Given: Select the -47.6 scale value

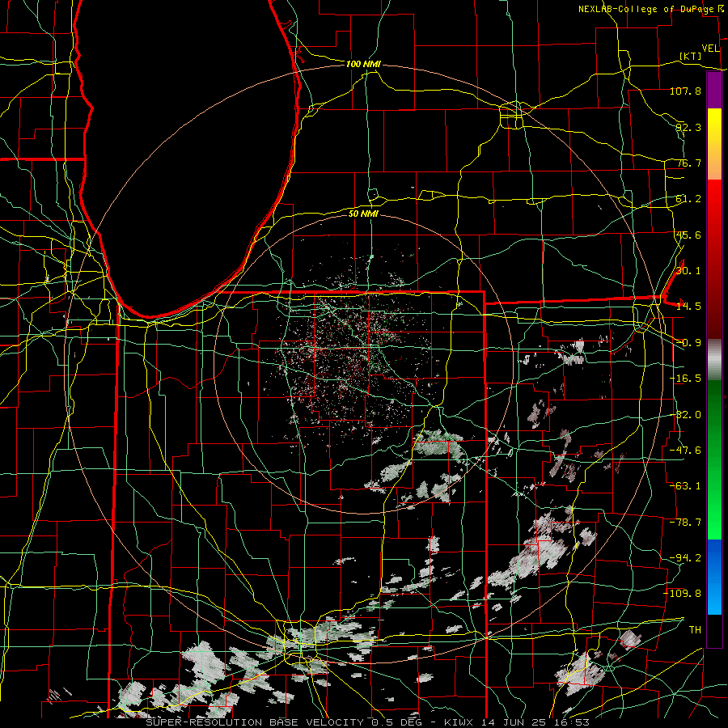Looking at the screenshot, I should tap(685, 451).
